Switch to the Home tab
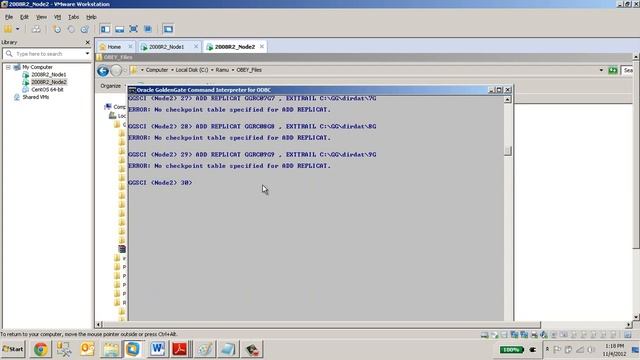640x360 pixels. coord(114,47)
